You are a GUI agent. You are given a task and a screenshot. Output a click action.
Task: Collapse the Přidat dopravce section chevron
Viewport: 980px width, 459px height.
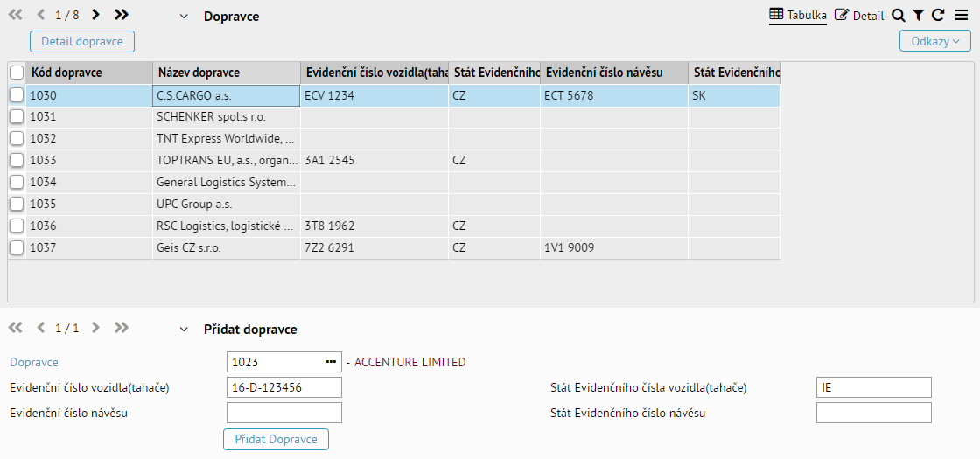184,329
